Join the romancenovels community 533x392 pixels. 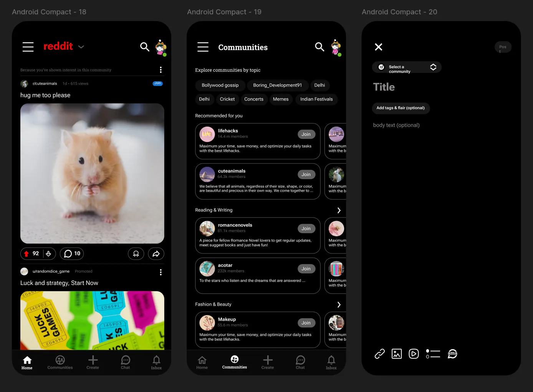point(306,229)
